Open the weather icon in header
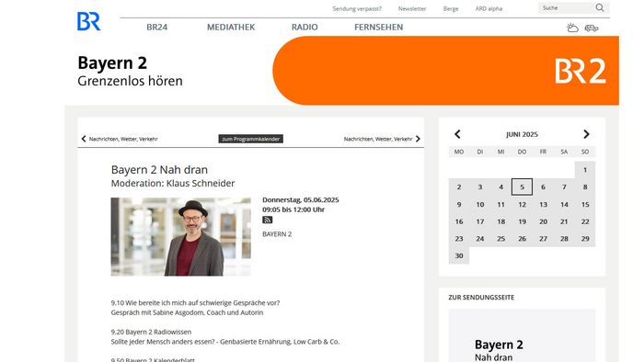 click(572, 28)
